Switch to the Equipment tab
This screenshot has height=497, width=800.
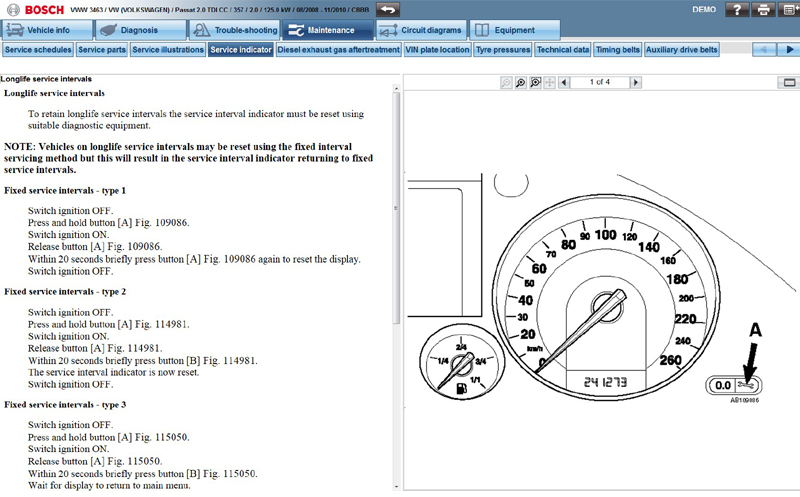tap(515, 30)
